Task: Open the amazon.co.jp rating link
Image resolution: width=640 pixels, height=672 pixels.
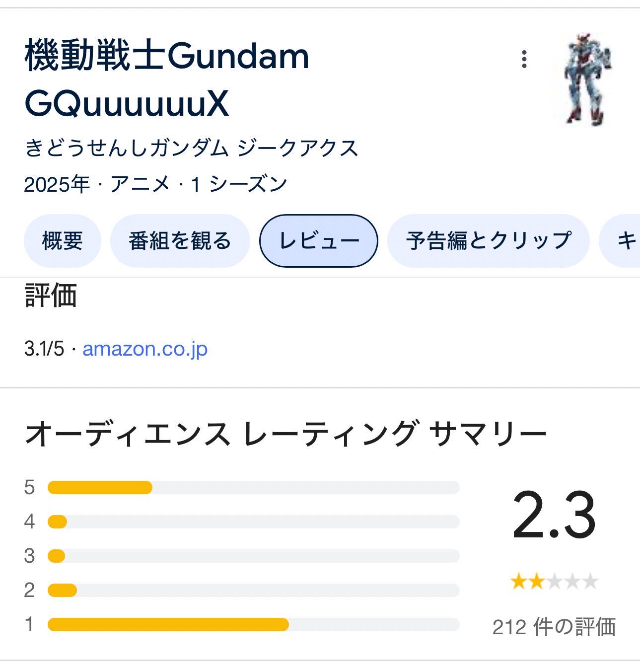Action: coord(144,349)
